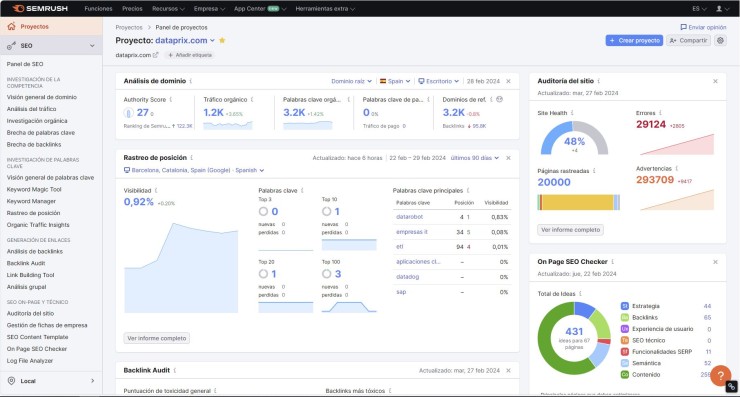The height and width of the screenshot is (397, 740).
Task: Click the Compartir button
Action: click(688, 41)
